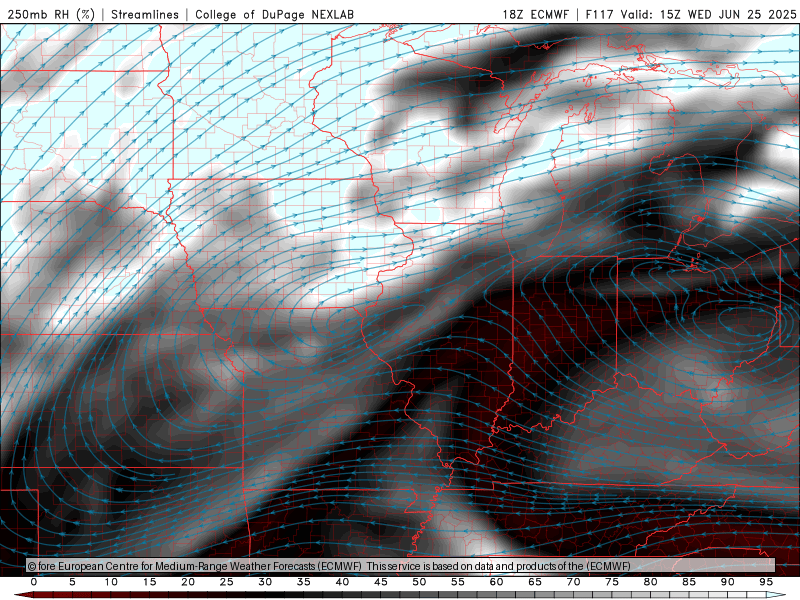The width and height of the screenshot is (800, 600).
Task: Click the '60' colorbar tick label
Action: 496,582
